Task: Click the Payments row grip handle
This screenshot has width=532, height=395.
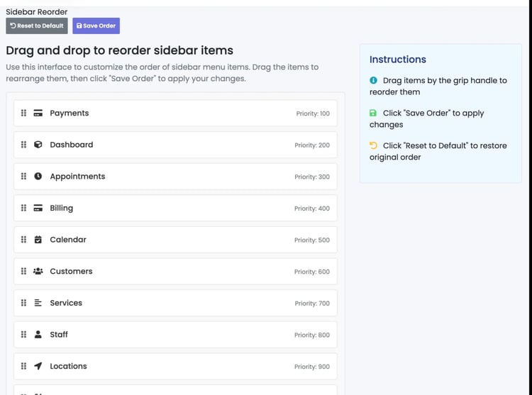Action: click(x=23, y=113)
